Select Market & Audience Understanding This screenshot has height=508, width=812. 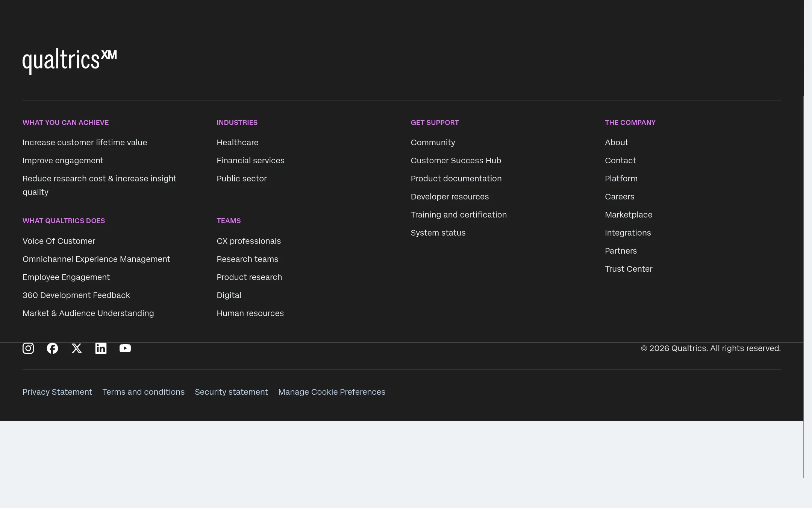[x=88, y=313]
